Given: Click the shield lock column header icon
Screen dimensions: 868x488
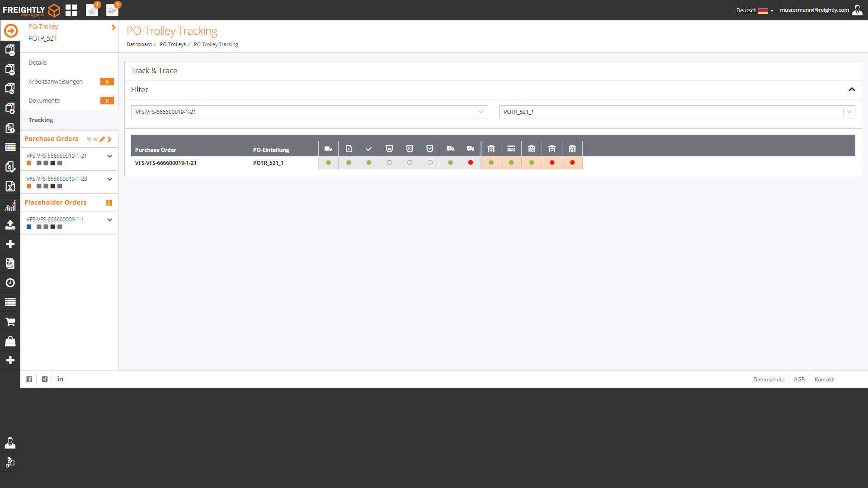Looking at the screenshot, I should click(389, 149).
